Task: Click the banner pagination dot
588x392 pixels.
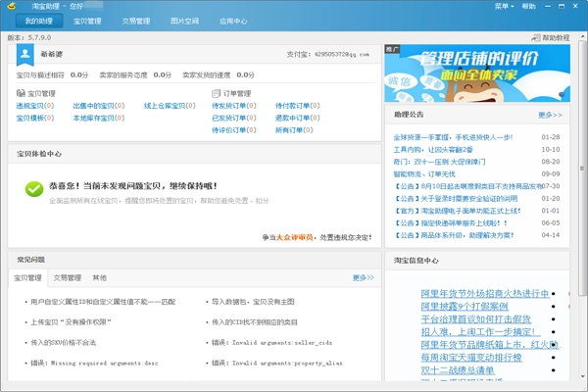Action: (x=562, y=94)
